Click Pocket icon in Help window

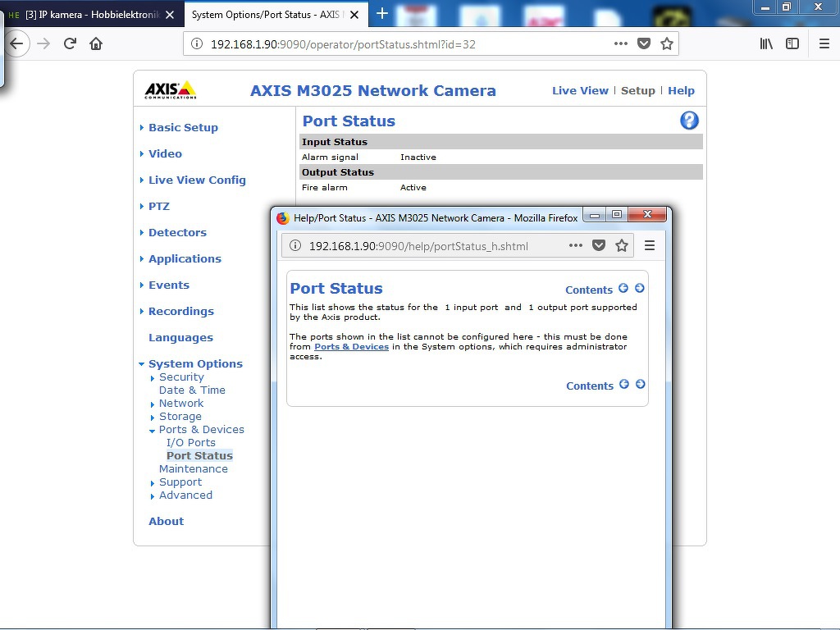click(599, 245)
